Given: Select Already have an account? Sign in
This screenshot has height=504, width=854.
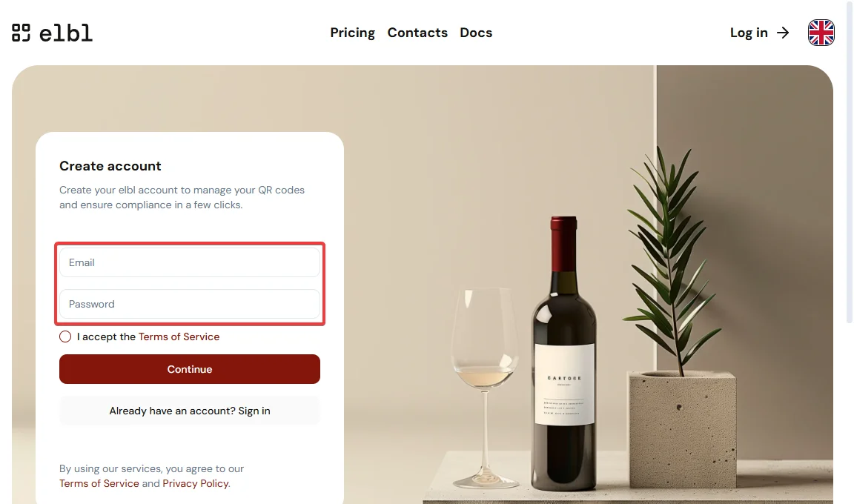Looking at the screenshot, I should [190, 411].
